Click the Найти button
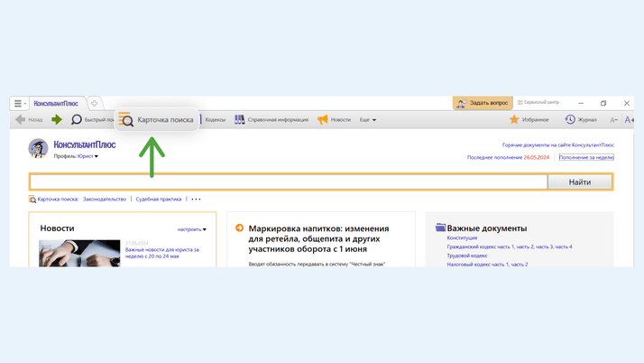Image resolution: width=644 pixels, height=363 pixels. (x=580, y=181)
